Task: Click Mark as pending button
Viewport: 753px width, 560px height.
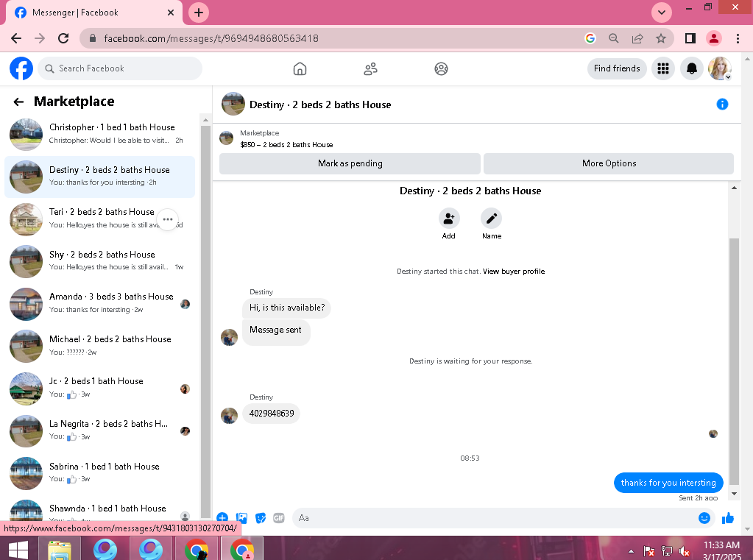Action: [350, 163]
